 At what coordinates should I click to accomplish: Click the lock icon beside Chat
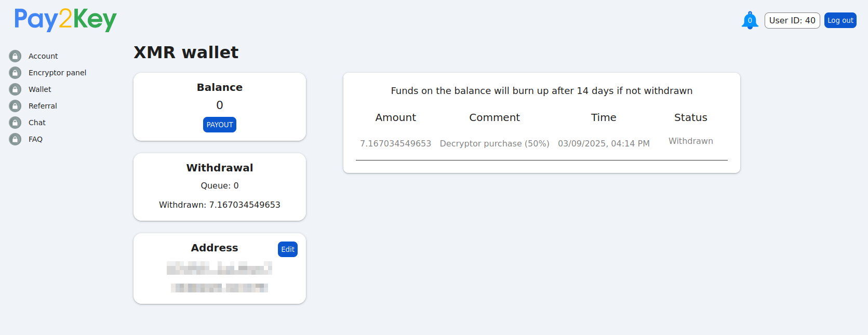coord(15,123)
